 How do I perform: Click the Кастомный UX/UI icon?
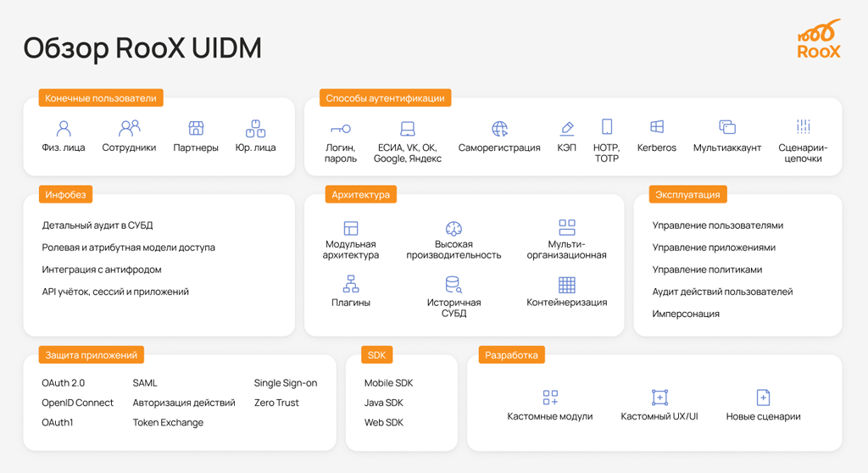click(x=659, y=398)
